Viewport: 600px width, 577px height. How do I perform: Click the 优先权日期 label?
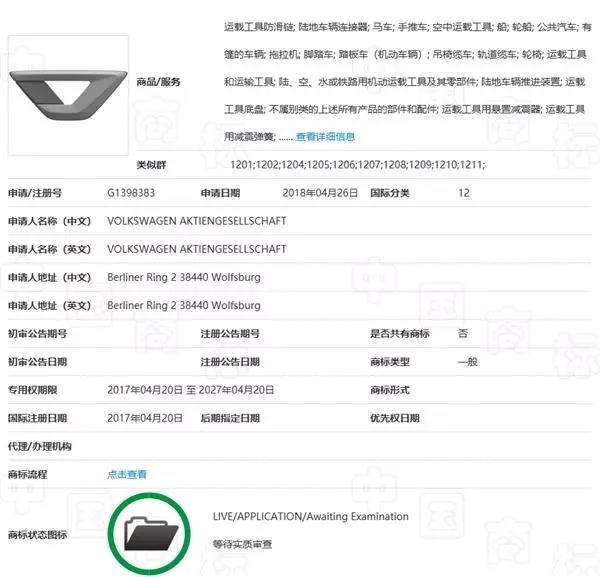(x=395, y=418)
